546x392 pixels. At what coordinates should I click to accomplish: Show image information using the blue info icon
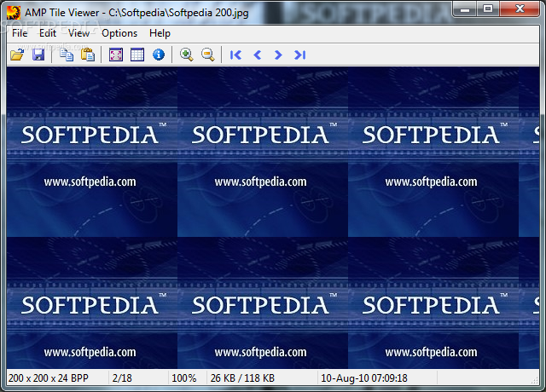[159, 55]
